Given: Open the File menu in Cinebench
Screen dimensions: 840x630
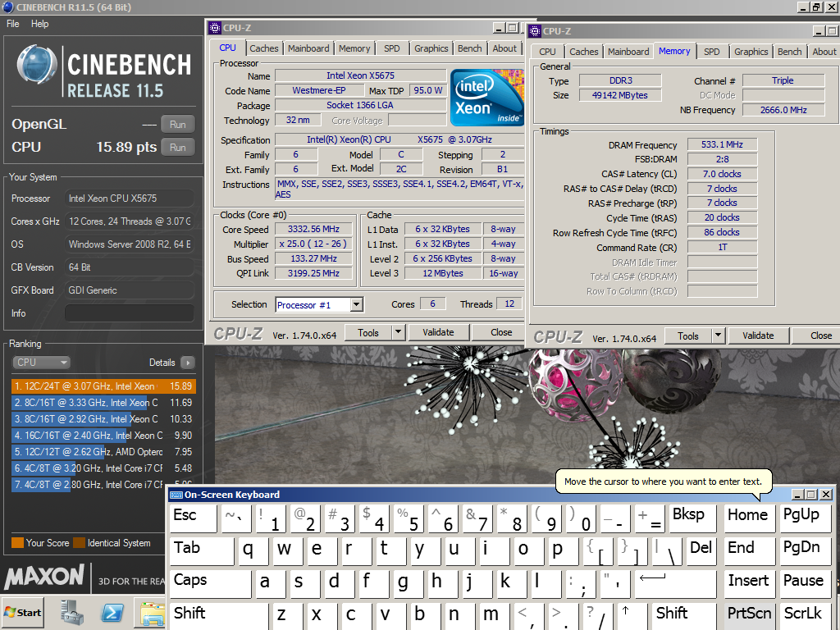Looking at the screenshot, I should (x=13, y=24).
